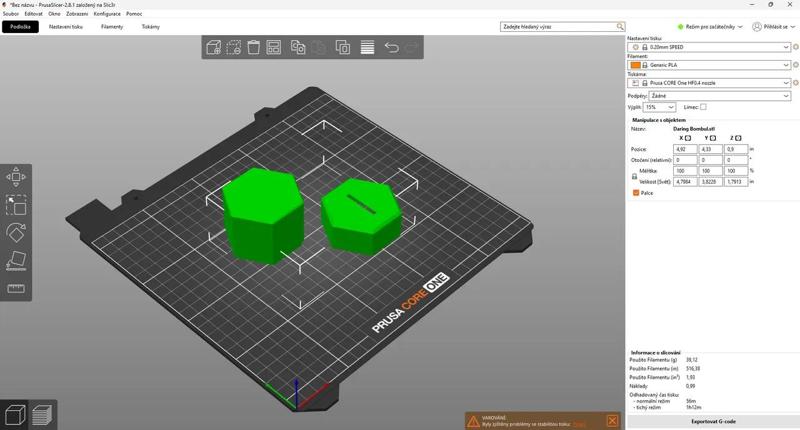Select the left green hexagon object
Screen dimensions: 800x430
click(x=263, y=214)
